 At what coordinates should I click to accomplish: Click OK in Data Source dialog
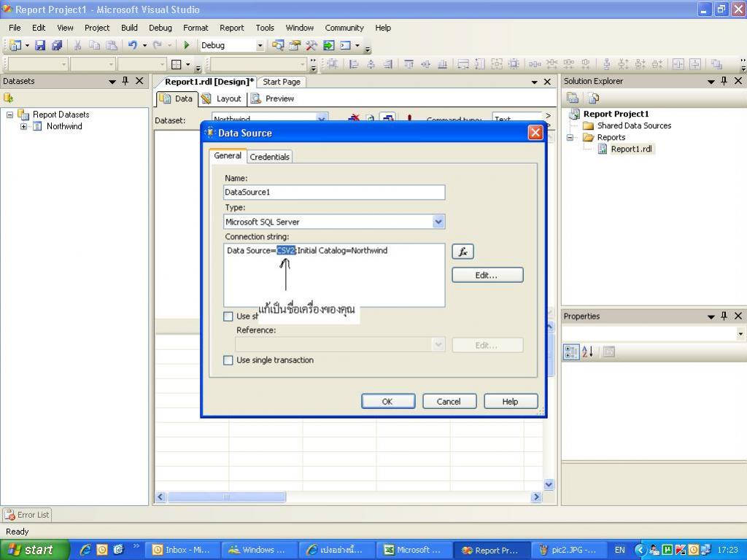[x=388, y=402]
